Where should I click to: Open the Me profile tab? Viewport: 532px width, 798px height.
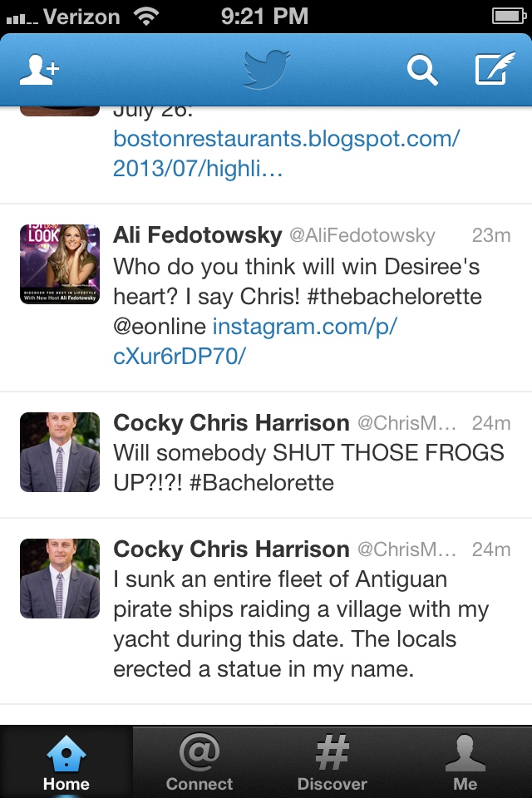(465, 763)
